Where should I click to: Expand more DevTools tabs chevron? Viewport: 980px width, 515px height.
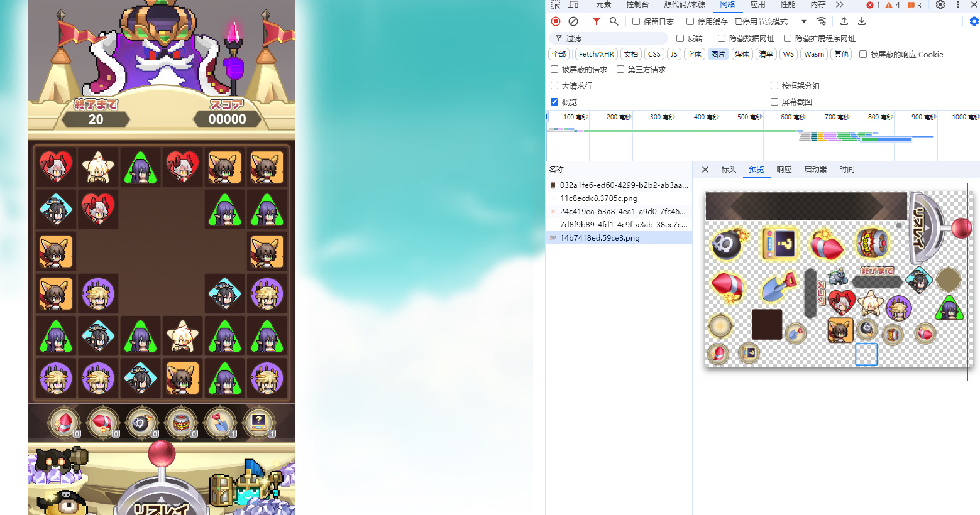coord(840,4)
